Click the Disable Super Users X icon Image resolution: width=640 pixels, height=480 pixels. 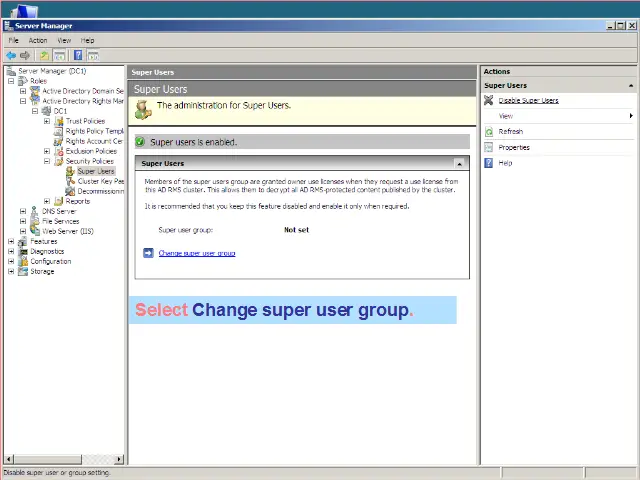click(x=489, y=100)
